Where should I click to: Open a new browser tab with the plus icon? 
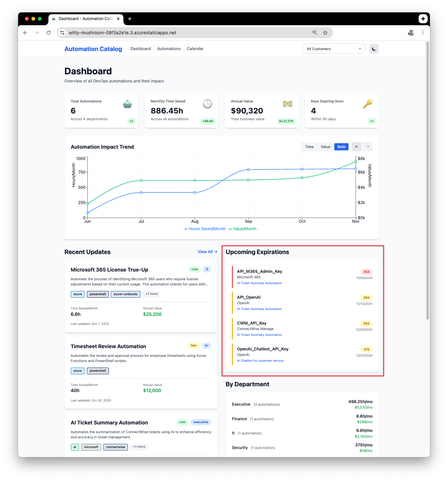tap(130, 19)
